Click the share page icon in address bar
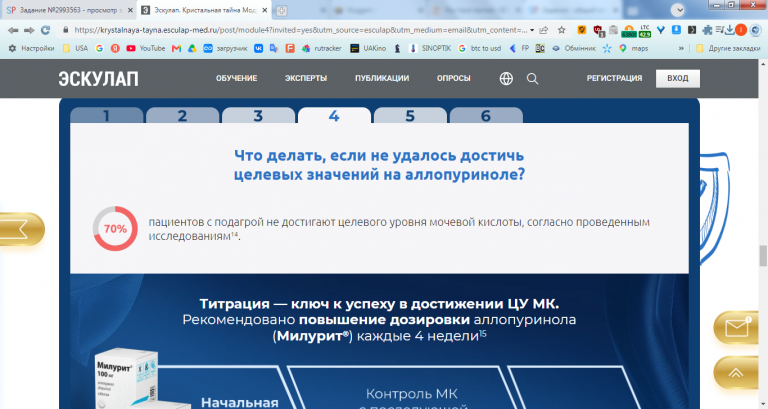Viewport: 768px width, 409px height. tap(544, 30)
